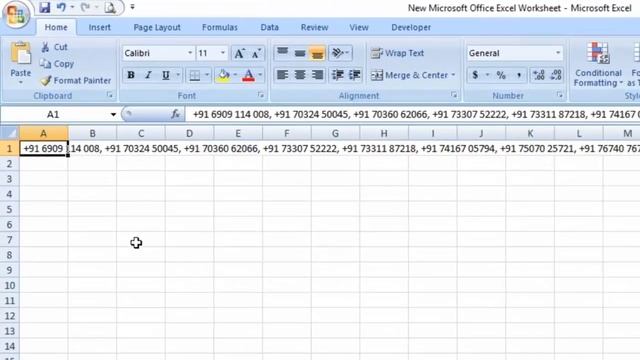This screenshot has width=640, height=360.
Task: Open Print Preview from Quick Access toolbar
Action: [110, 7]
